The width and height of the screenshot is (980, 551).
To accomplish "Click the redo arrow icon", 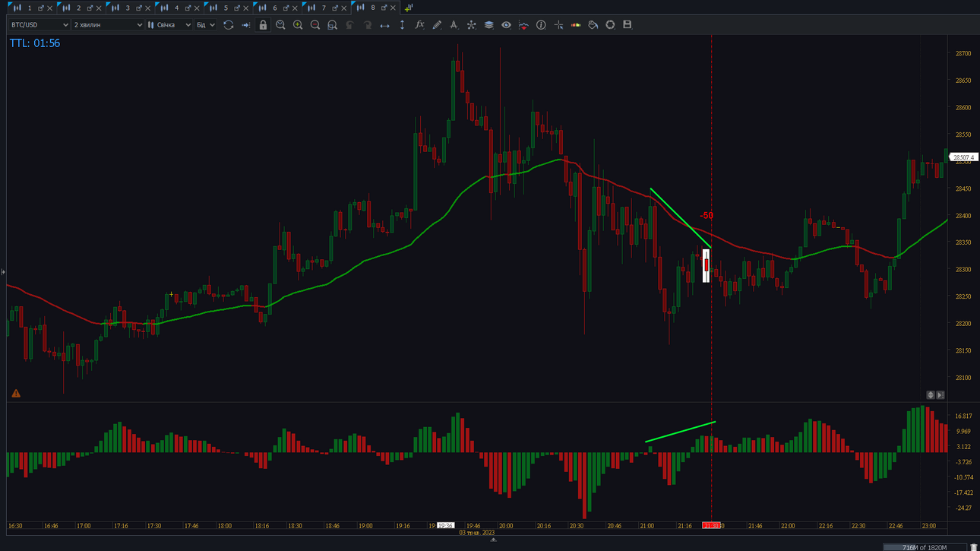I will click(x=367, y=25).
